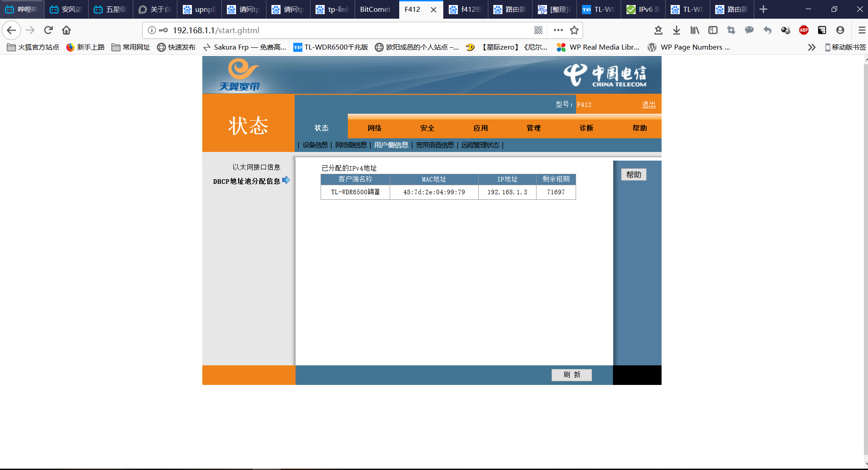The height and width of the screenshot is (470, 868).
Task: Open the 常用网址 bookmark folder
Action: (131, 47)
